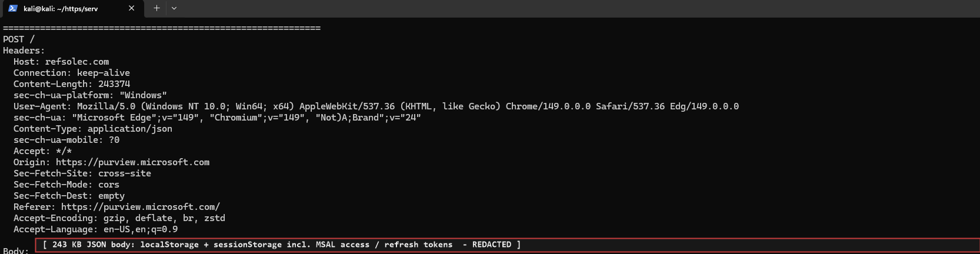Click the sec-ch-ua Microsoft Edge brand line
The height and width of the screenshot is (254, 980).
(x=218, y=118)
